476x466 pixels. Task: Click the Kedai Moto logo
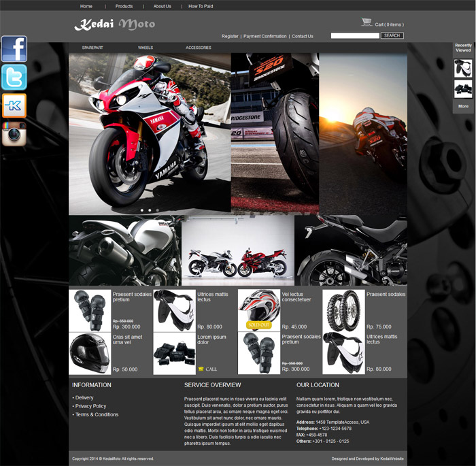[x=114, y=25]
